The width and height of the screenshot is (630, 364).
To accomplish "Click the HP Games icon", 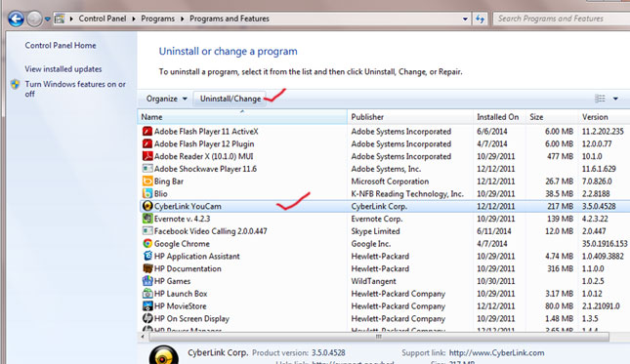I will point(147,280).
